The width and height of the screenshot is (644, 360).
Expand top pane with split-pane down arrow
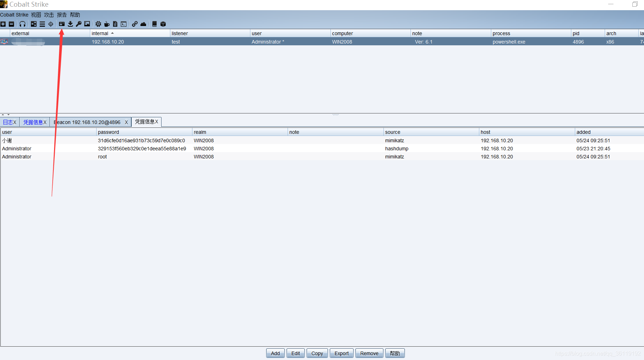(x=8, y=115)
